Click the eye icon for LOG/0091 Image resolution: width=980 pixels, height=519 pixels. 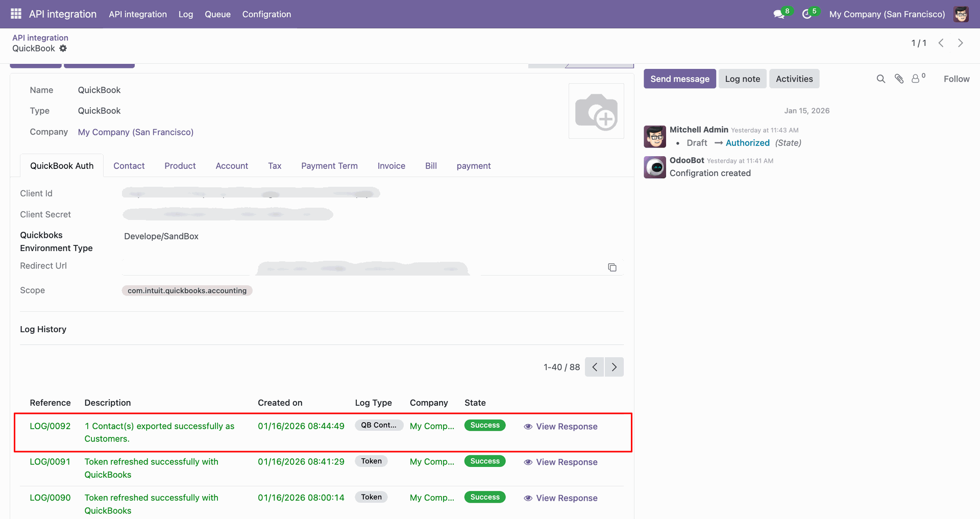coord(528,462)
